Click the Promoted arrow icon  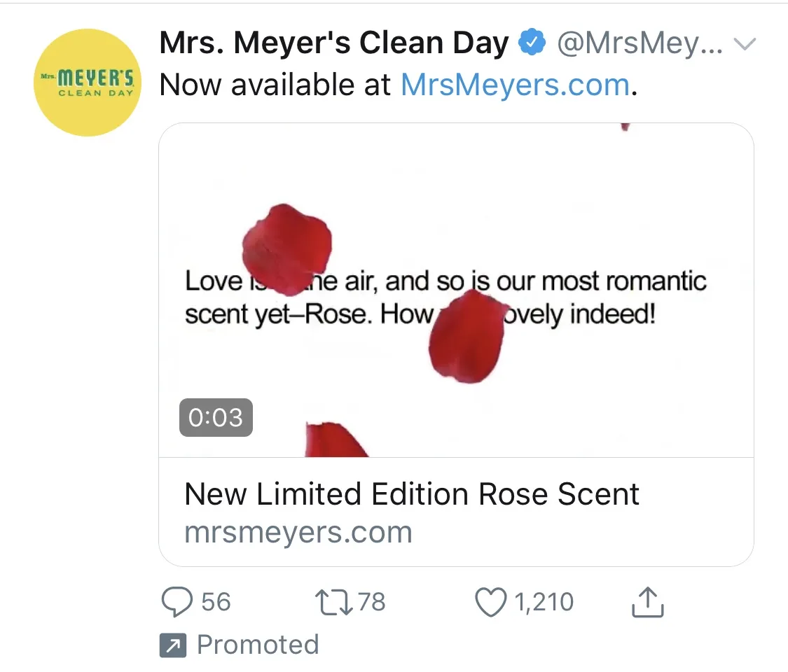(172, 645)
